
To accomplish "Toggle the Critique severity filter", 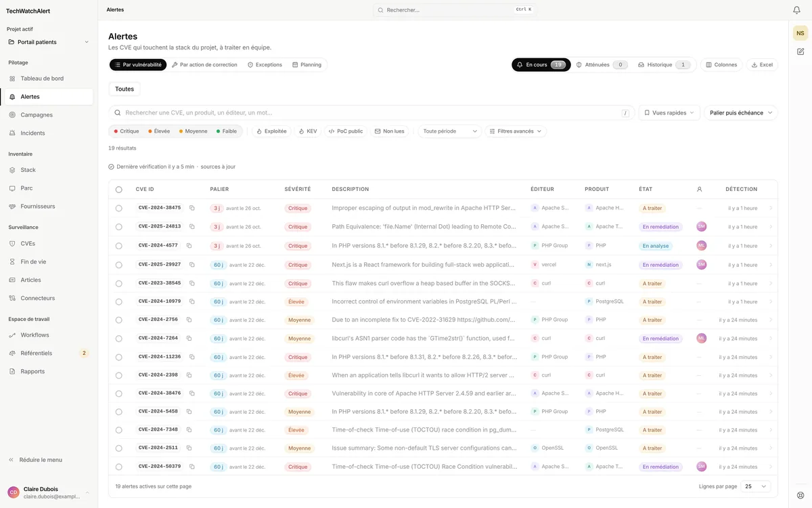I will click(x=127, y=131).
